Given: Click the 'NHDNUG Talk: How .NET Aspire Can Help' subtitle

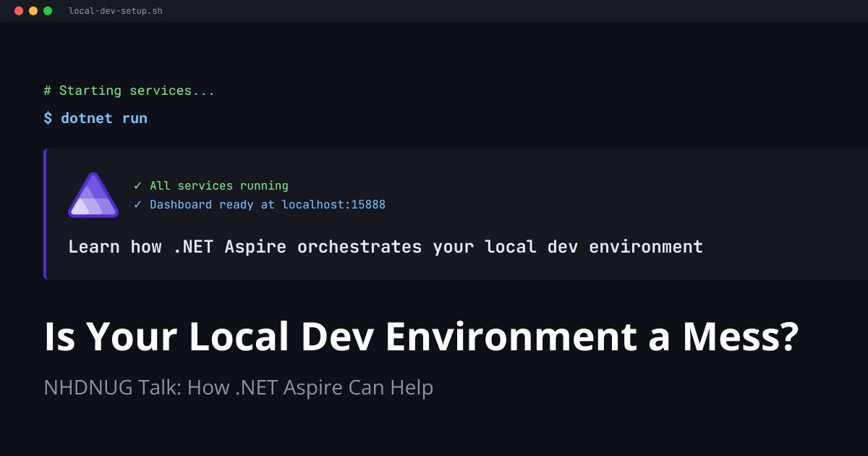Looking at the screenshot, I should pyautogui.click(x=239, y=388).
